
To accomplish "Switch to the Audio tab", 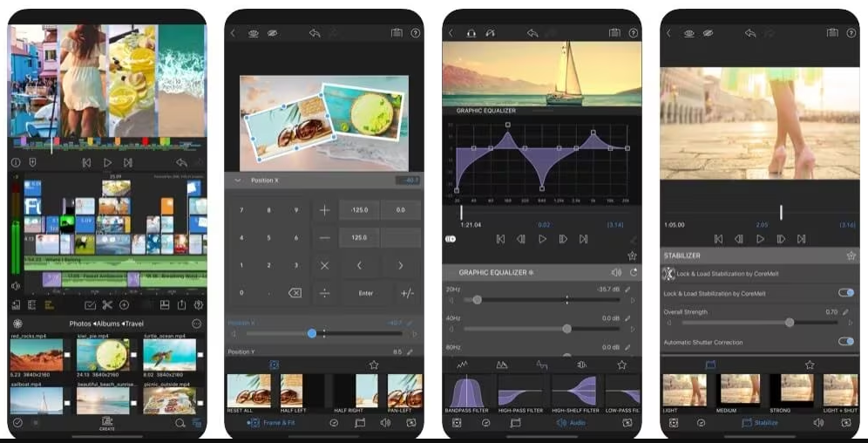I will pyautogui.click(x=571, y=423).
